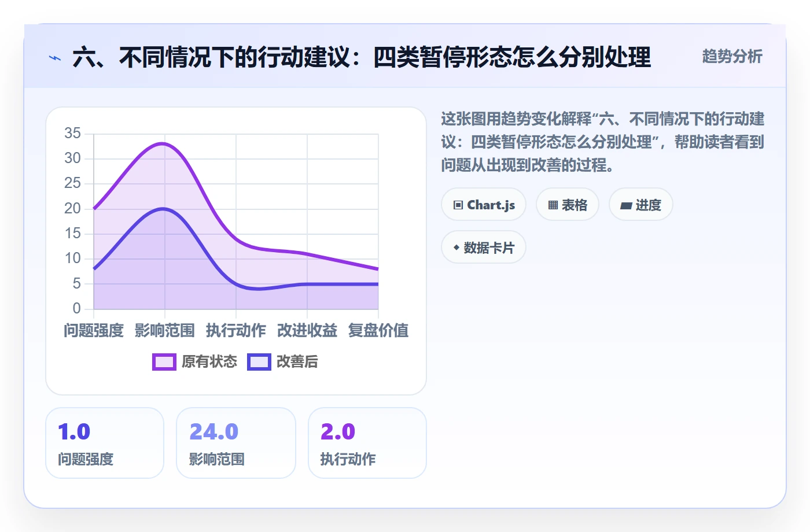This screenshot has height=532, width=810.
Task: Click the 20 y-axis value
Action: (72, 209)
